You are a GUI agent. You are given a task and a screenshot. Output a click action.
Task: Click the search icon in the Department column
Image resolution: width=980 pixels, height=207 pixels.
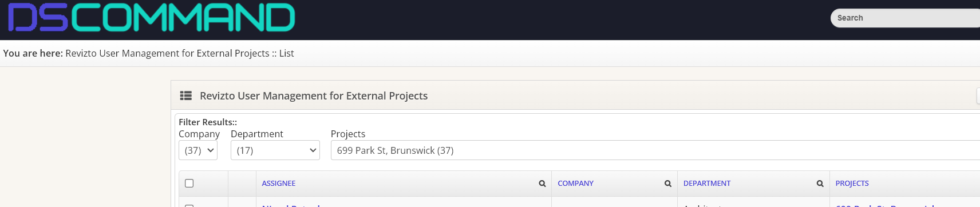(820, 184)
